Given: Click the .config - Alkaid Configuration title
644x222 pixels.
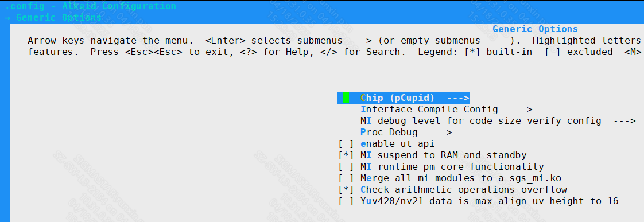Looking at the screenshot, I should (90, 6).
